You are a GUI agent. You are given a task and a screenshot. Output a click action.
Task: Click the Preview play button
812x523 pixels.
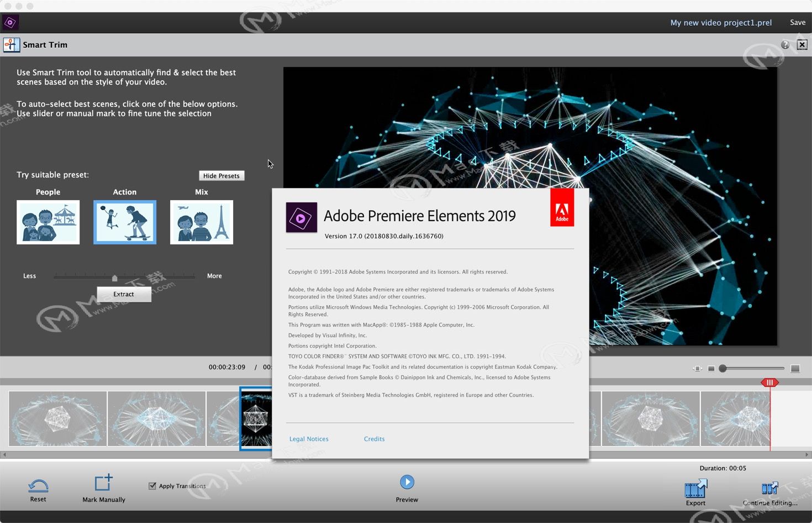407,482
